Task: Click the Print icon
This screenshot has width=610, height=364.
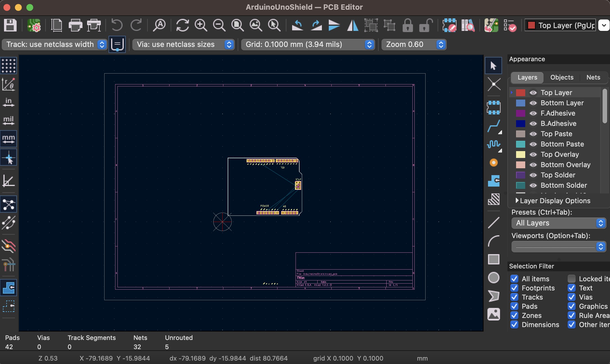Action: tap(76, 25)
